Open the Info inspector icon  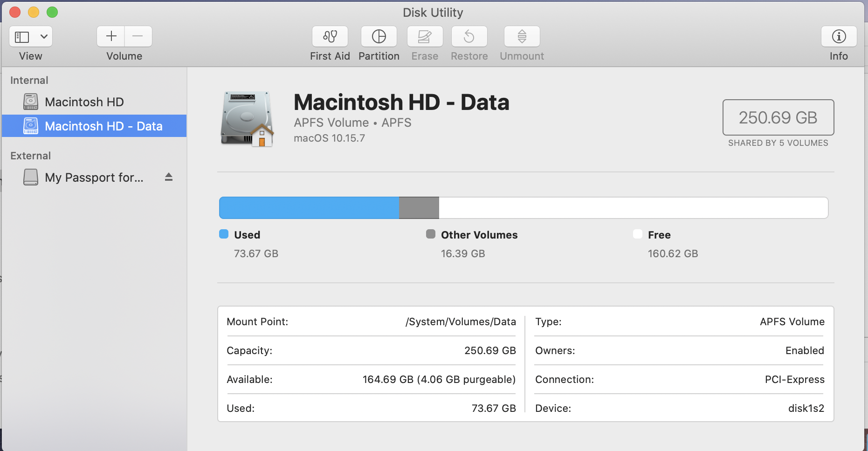click(839, 36)
